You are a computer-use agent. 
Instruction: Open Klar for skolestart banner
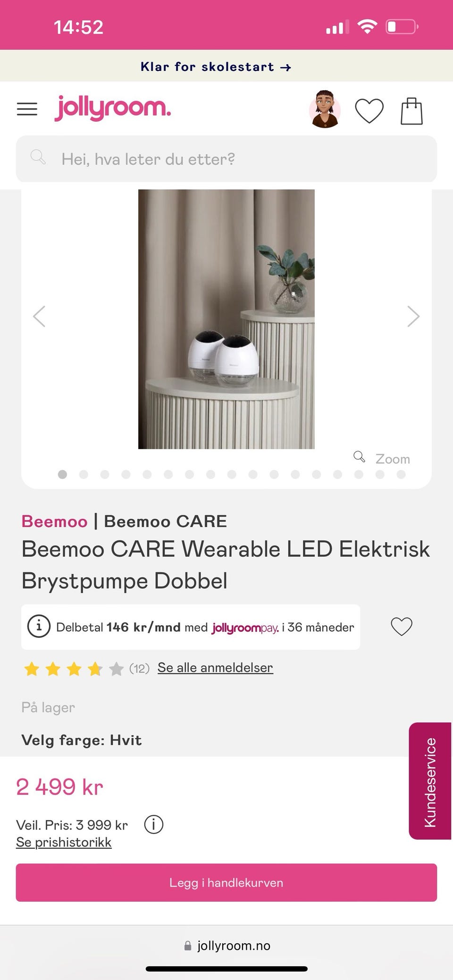pos(216,67)
